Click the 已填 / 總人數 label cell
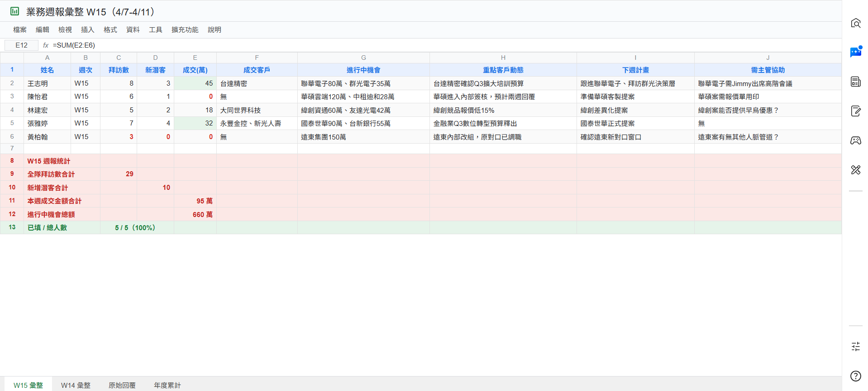868x391 pixels. click(62, 227)
